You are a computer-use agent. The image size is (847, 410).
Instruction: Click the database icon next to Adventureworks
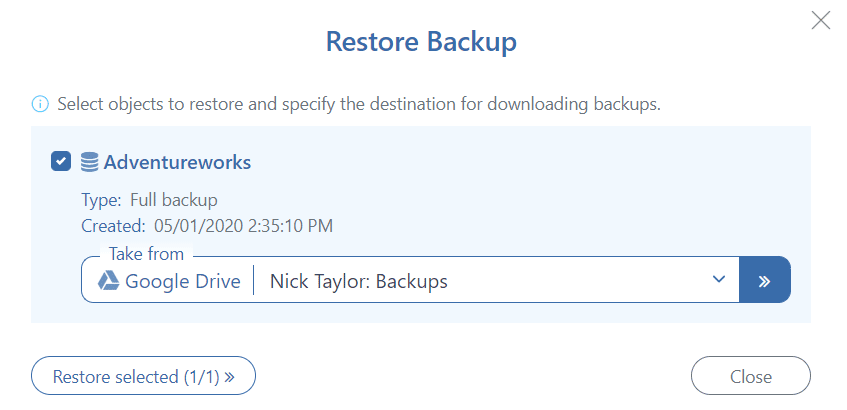(x=90, y=161)
